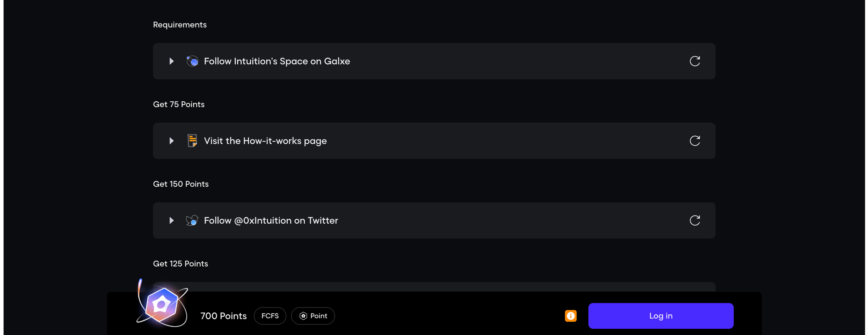
Task: Expand the Visit the How-it-works page arrow
Action: point(172,141)
